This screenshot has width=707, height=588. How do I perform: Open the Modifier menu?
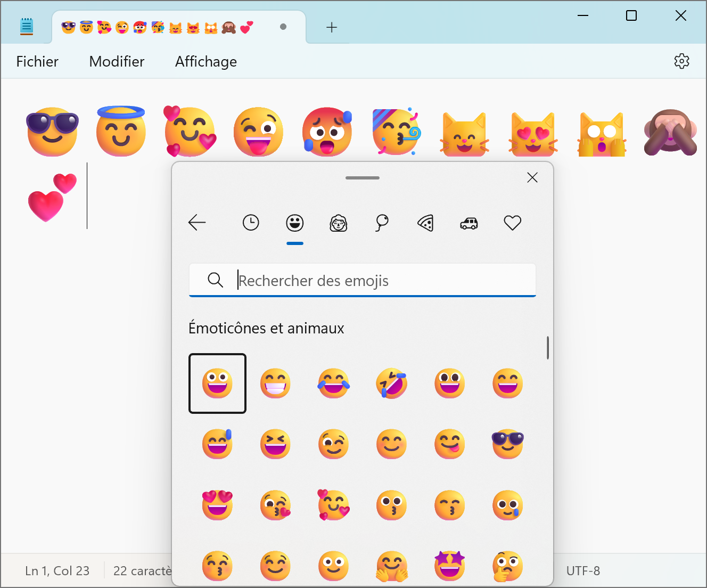(x=117, y=62)
